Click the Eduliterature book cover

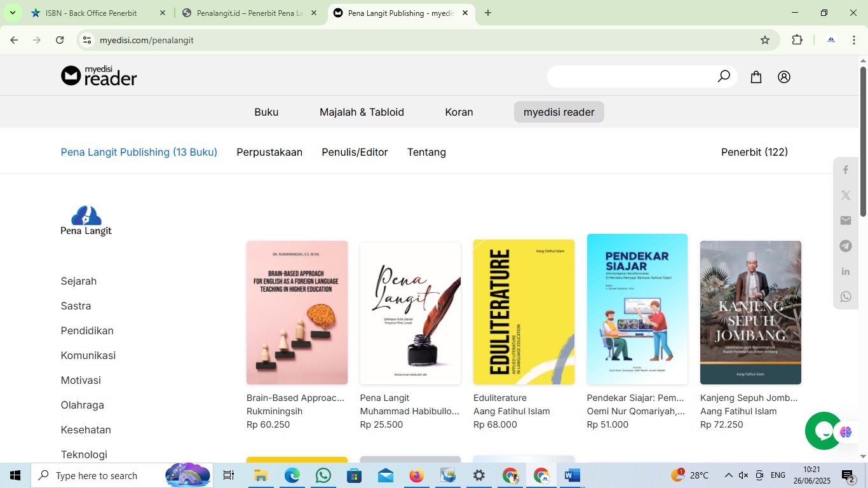524,312
